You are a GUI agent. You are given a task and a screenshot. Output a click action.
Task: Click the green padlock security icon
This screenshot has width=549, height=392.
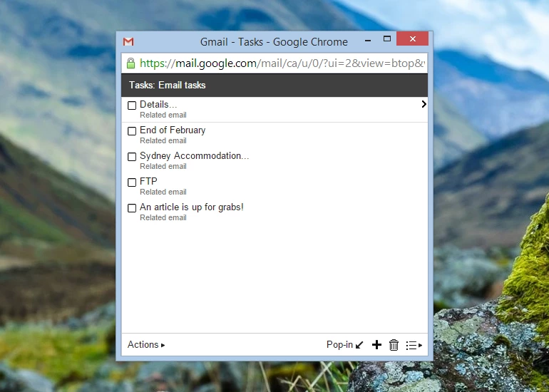[x=130, y=63]
